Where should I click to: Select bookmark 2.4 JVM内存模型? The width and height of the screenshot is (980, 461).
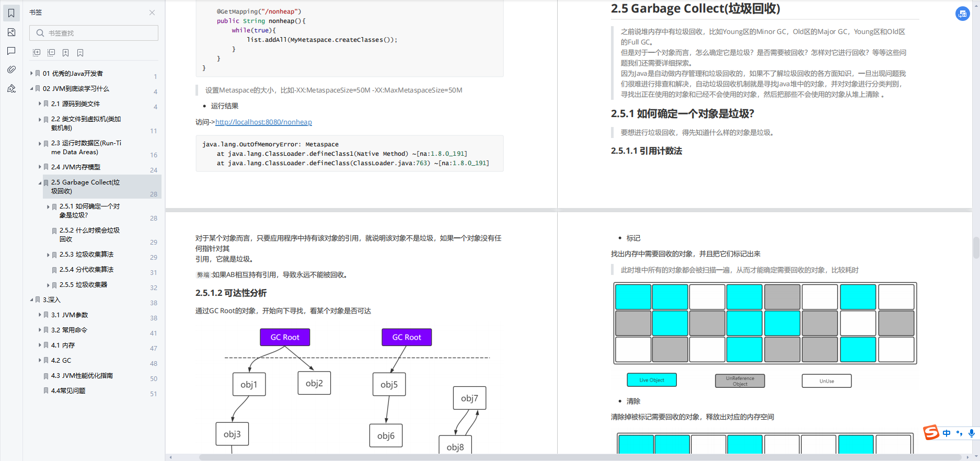tap(76, 167)
